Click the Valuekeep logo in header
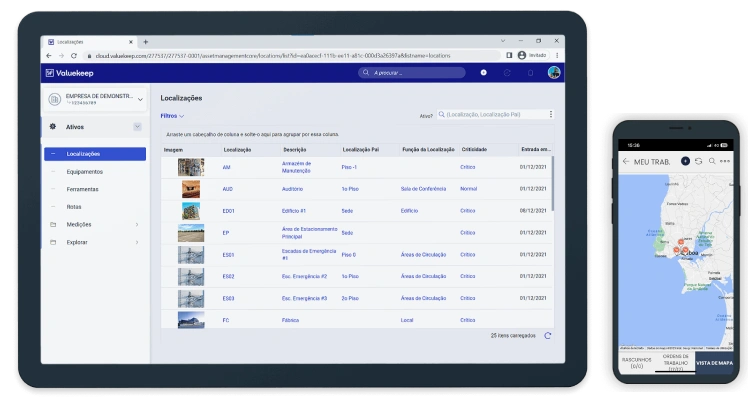Screen dimensions: 748x400 tap(70, 73)
